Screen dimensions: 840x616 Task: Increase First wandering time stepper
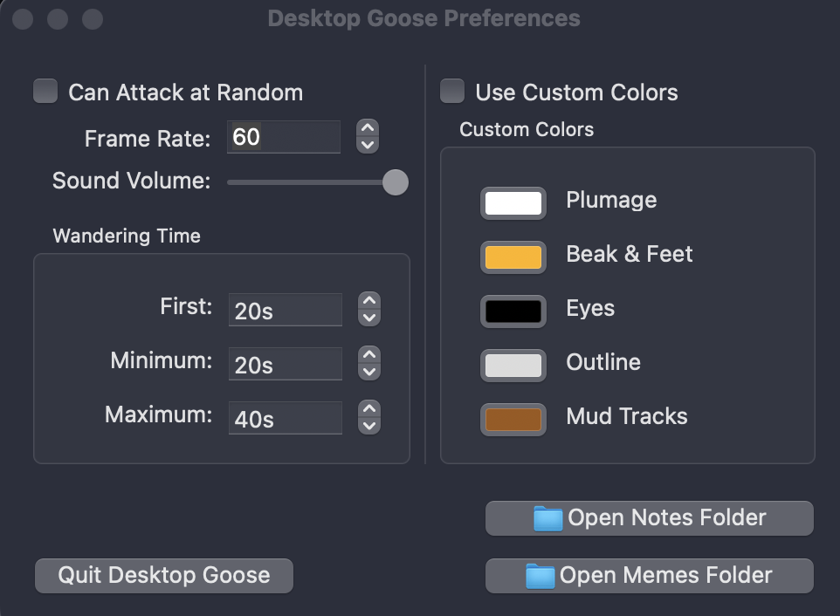tap(370, 301)
